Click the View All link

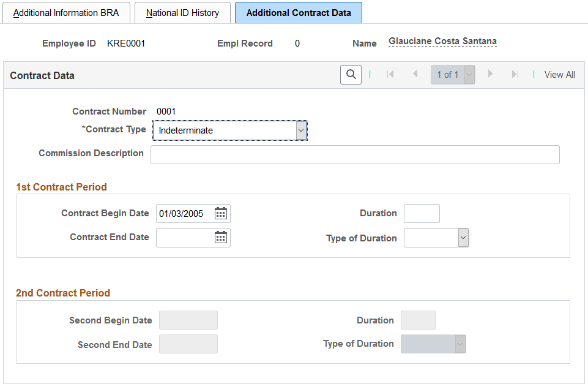tap(559, 74)
